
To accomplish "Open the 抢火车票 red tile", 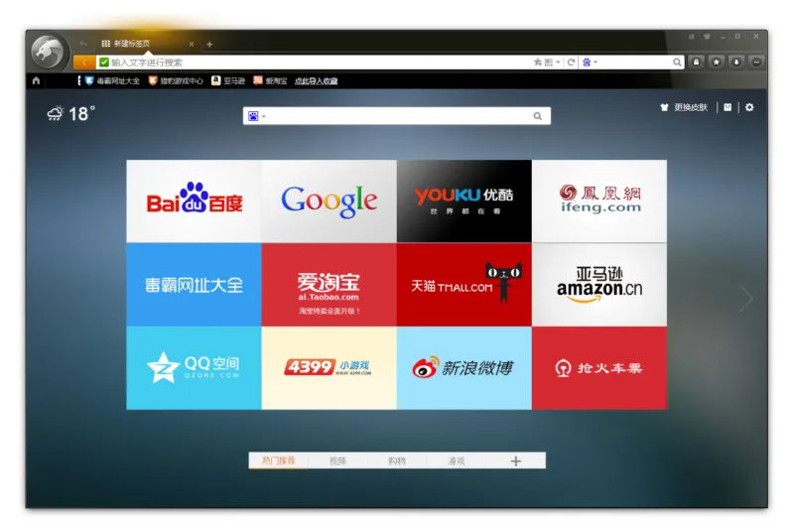I will tap(599, 368).
